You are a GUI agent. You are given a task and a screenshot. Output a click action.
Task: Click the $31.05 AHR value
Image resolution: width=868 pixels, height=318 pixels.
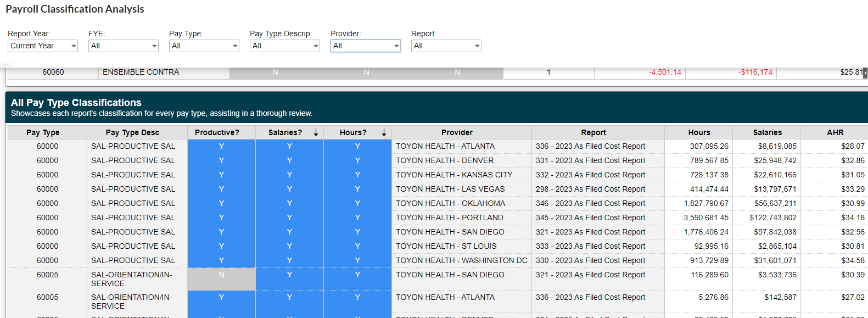click(x=853, y=175)
